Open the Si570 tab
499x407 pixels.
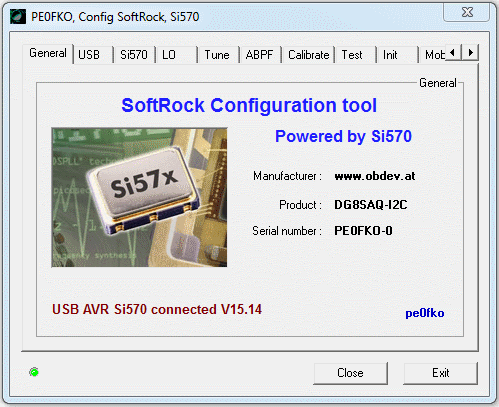click(134, 55)
